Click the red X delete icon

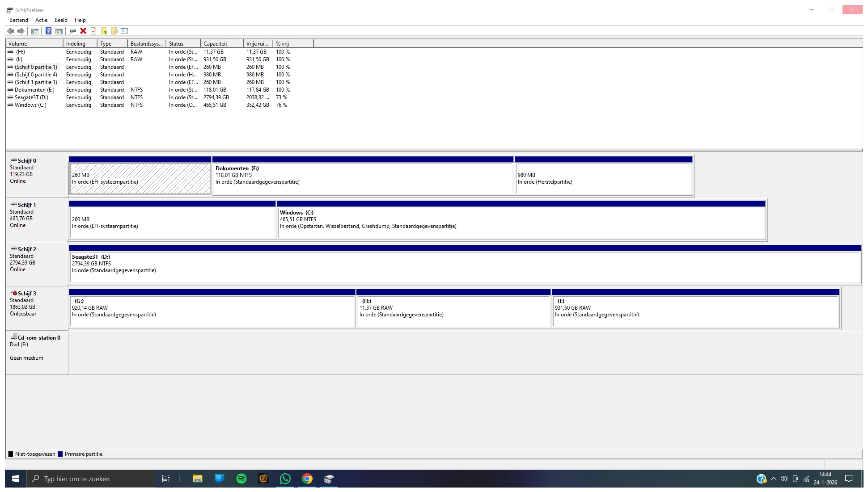click(83, 31)
